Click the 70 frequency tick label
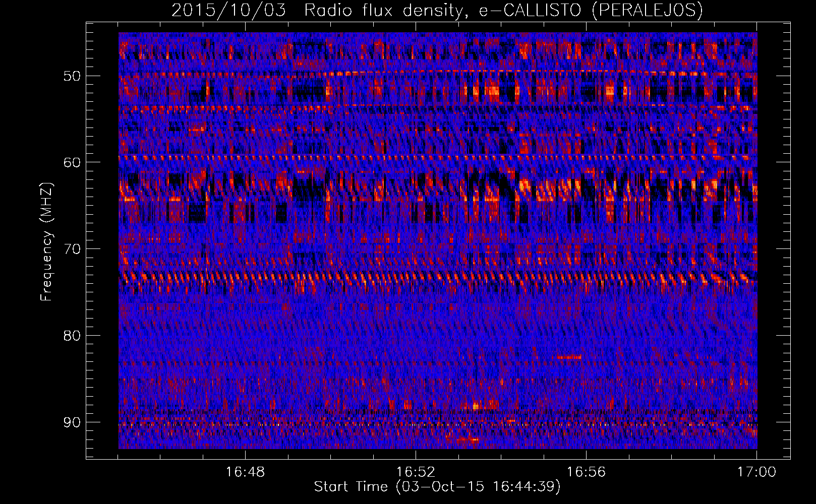816x504 pixels. tap(72, 249)
